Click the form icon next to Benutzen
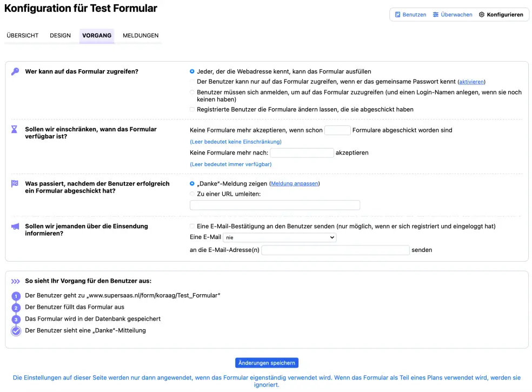 tap(398, 15)
